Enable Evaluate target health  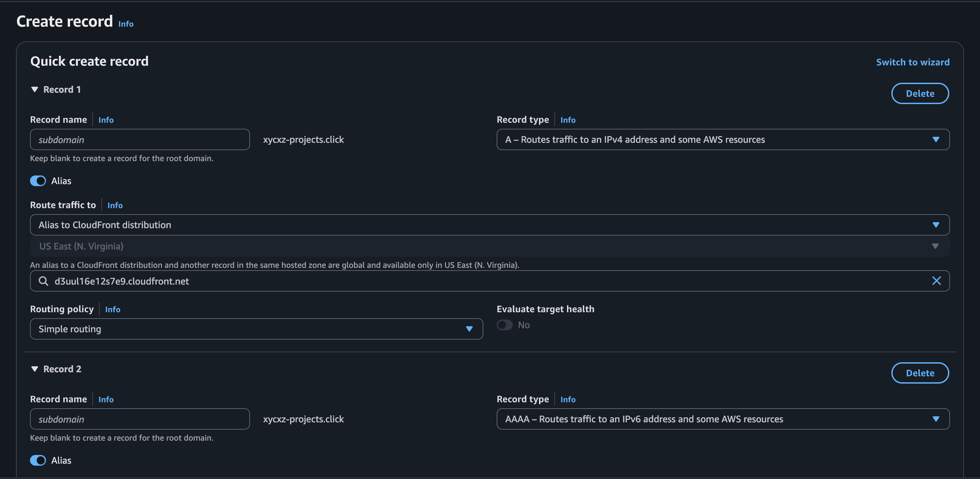click(504, 325)
